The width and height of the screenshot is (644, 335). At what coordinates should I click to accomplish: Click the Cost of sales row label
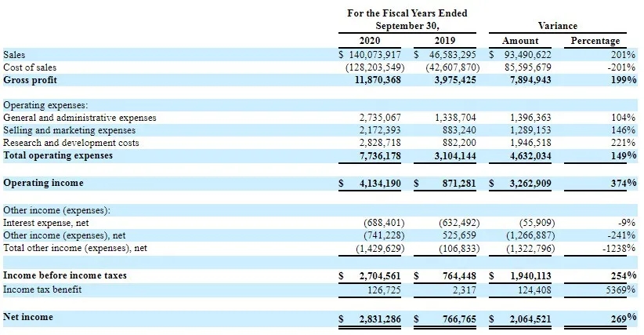point(26,67)
